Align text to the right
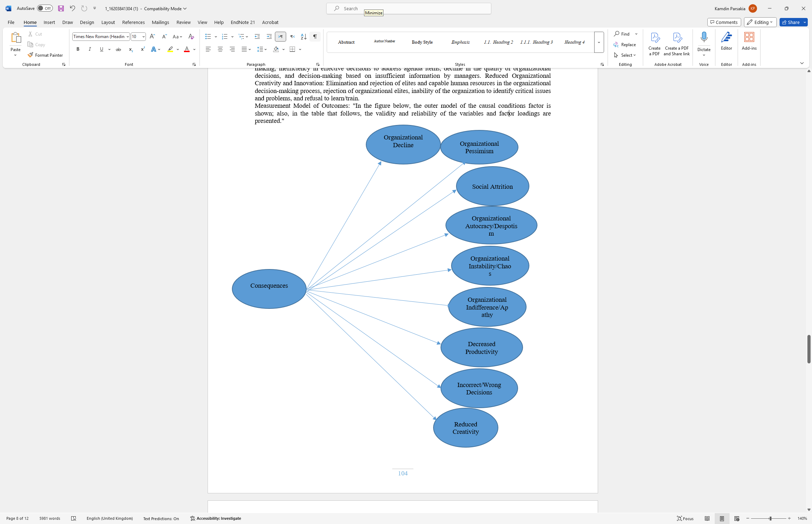 click(232, 49)
